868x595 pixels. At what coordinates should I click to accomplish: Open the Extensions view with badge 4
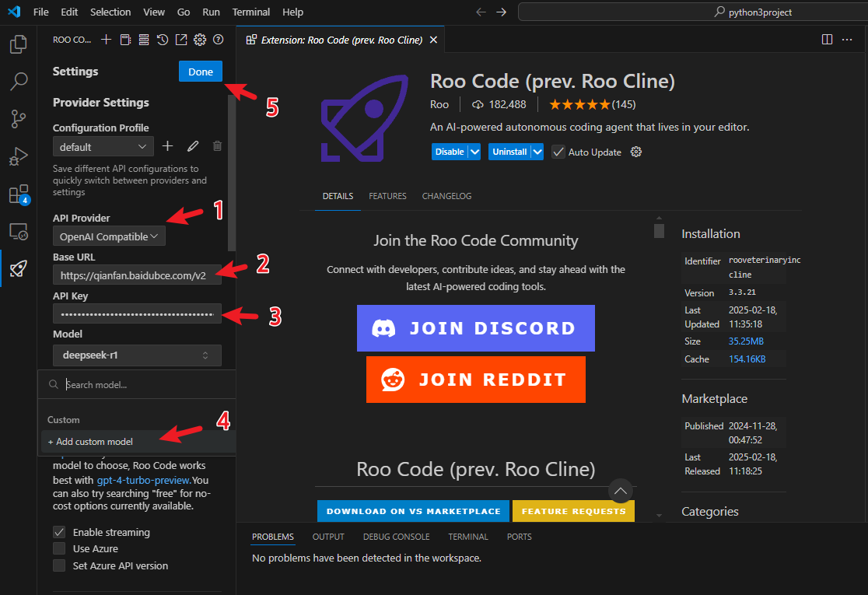[x=18, y=194]
